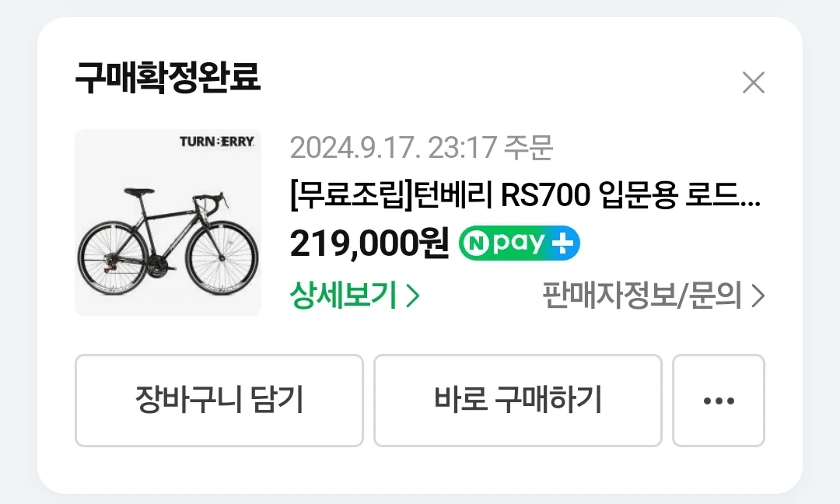The height and width of the screenshot is (504, 840).
Task: Click the Npay plus badge
Action: (519, 243)
